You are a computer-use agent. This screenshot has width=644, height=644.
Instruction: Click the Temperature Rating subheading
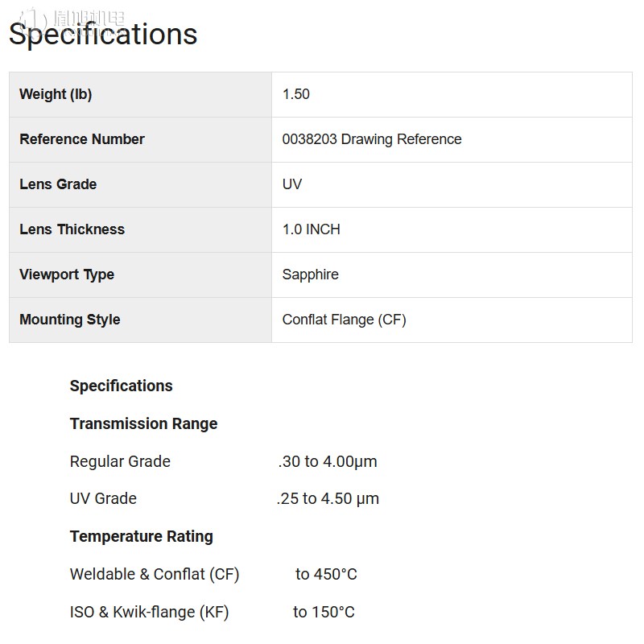(x=142, y=537)
